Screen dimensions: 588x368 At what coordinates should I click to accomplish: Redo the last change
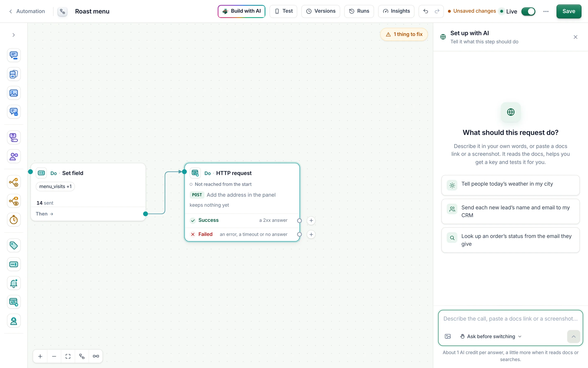pos(437,11)
